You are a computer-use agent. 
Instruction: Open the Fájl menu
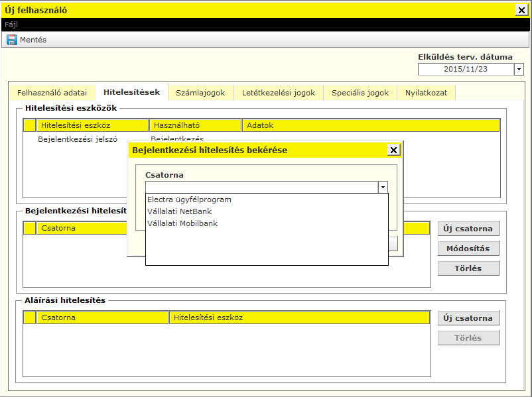point(11,25)
